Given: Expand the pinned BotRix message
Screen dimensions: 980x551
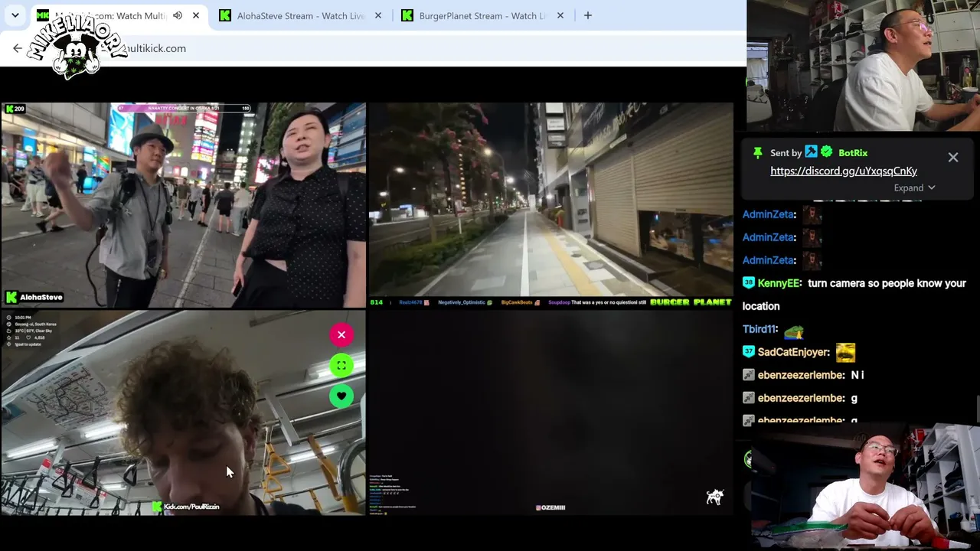Looking at the screenshot, I should tap(914, 187).
